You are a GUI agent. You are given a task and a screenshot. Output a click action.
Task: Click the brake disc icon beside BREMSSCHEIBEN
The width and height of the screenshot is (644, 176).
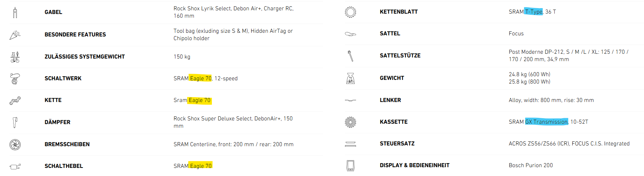coord(15,145)
